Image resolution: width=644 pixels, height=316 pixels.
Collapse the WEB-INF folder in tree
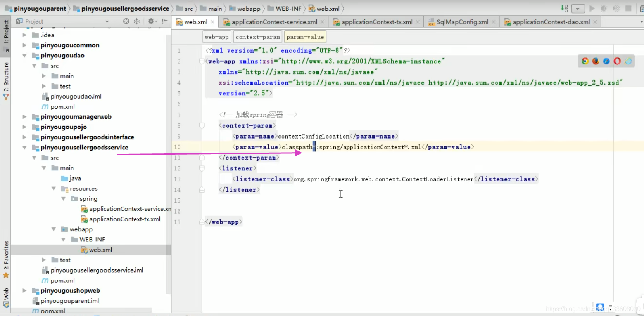(x=63, y=240)
